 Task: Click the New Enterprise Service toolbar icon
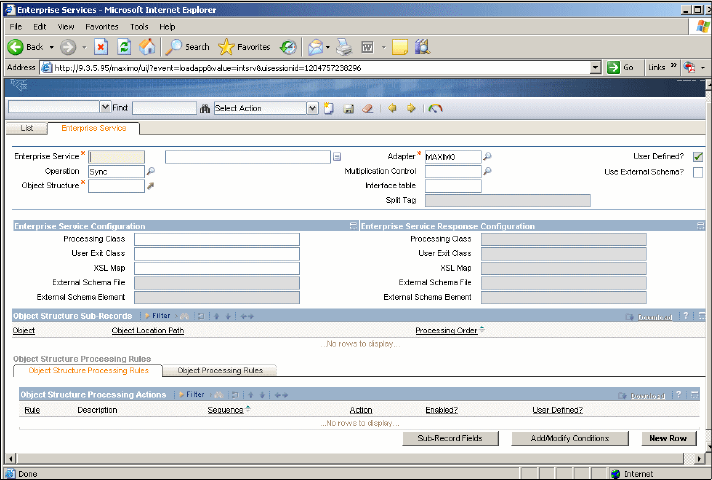point(328,108)
